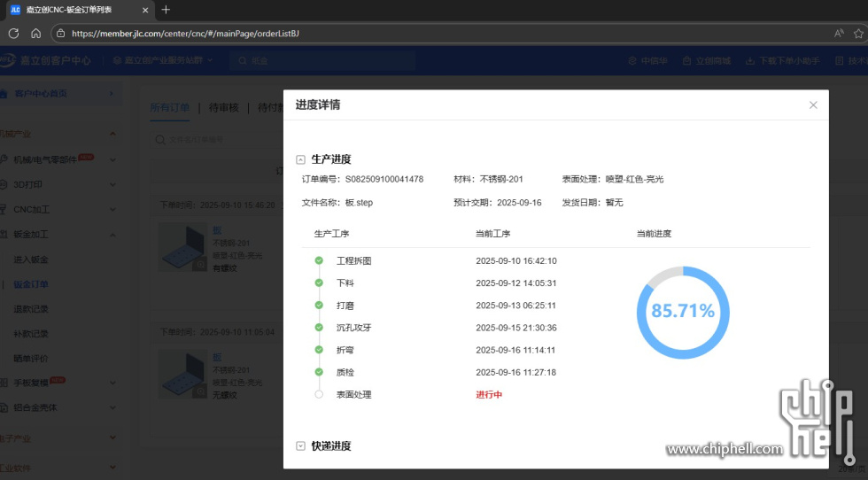Screen dimensions: 868x480
Task: Open thumbnail of order placed 15:46:20
Action: [x=183, y=247]
